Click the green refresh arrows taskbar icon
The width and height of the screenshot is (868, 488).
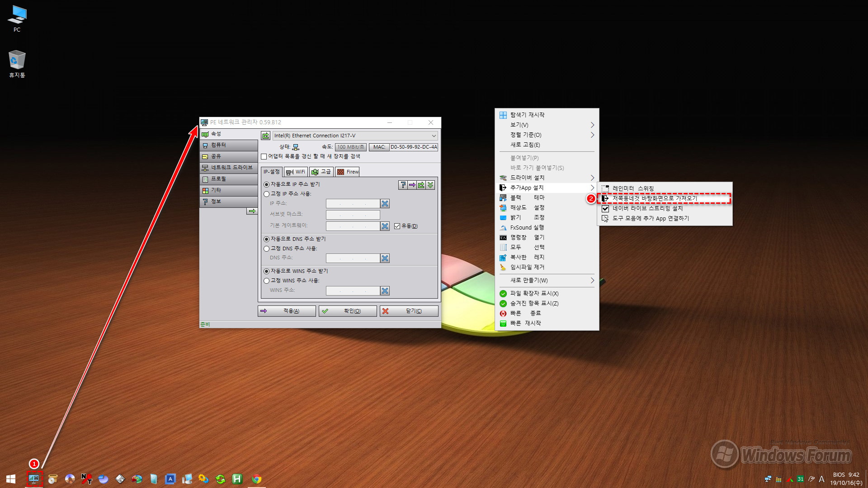coord(221,479)
